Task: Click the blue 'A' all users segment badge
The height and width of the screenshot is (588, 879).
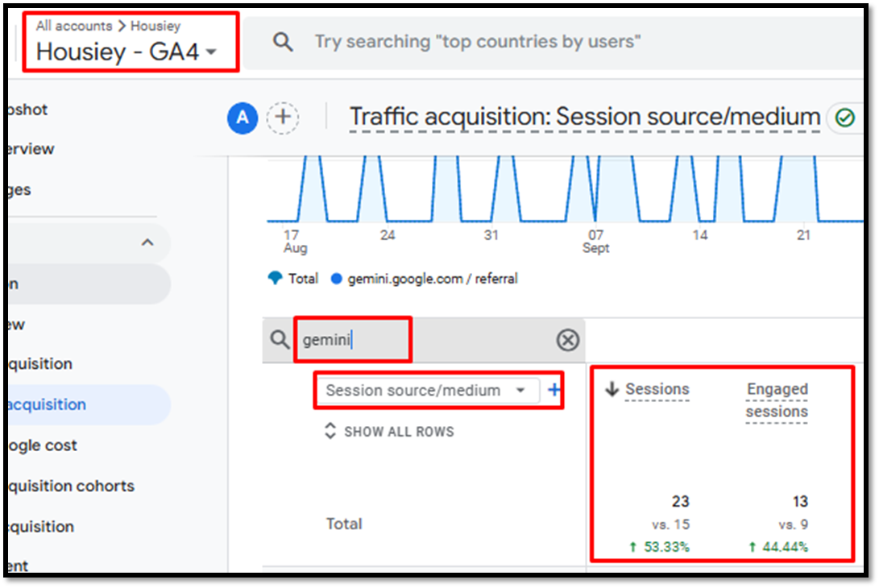Action: pos(242,118)
